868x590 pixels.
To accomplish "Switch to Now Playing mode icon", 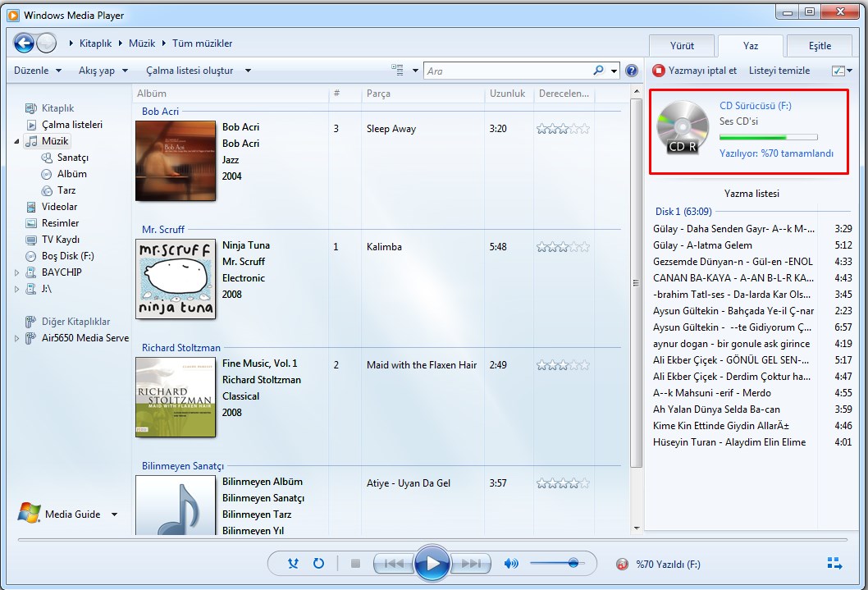I will (834, 564).
